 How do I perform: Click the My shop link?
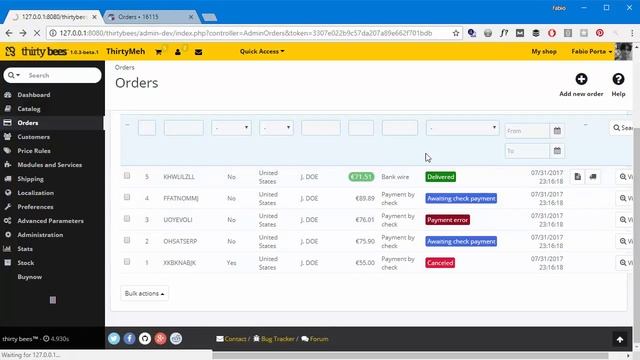pyautogui.click(x=544, y=51)
